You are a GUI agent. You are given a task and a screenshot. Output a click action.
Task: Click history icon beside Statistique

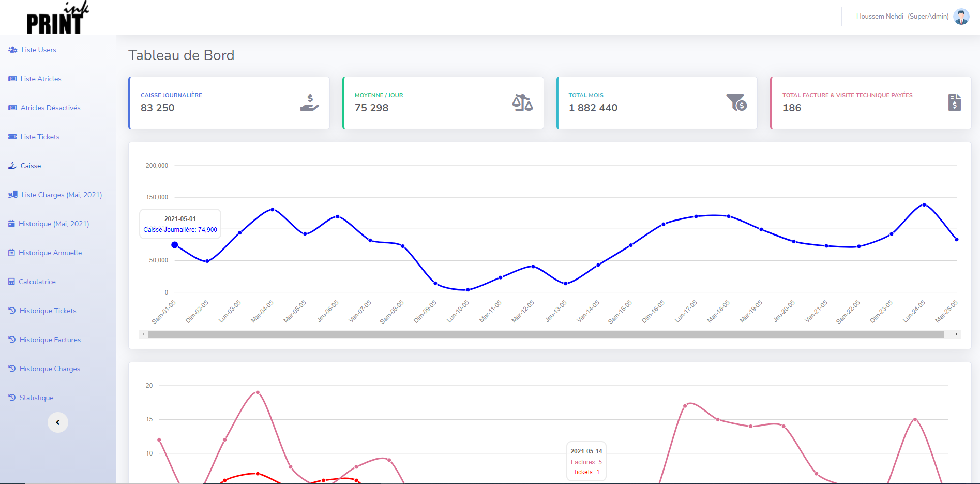pos(12,398)
